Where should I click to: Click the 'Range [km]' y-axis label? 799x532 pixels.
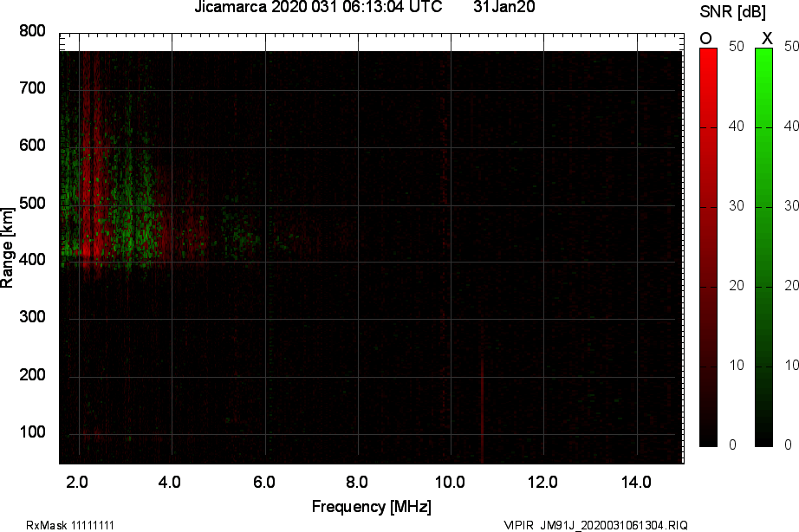click(x=8, y=246)
